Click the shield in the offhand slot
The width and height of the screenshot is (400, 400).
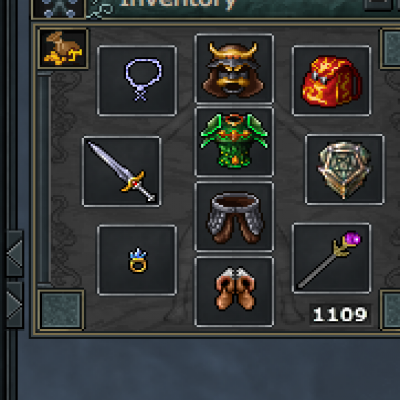(345, 169)
